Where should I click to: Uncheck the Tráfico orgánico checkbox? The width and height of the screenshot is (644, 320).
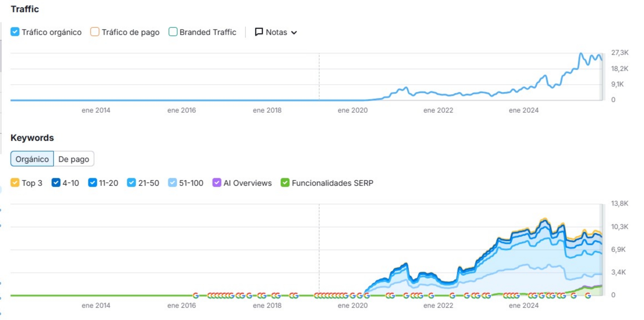(x=15, y=32)
